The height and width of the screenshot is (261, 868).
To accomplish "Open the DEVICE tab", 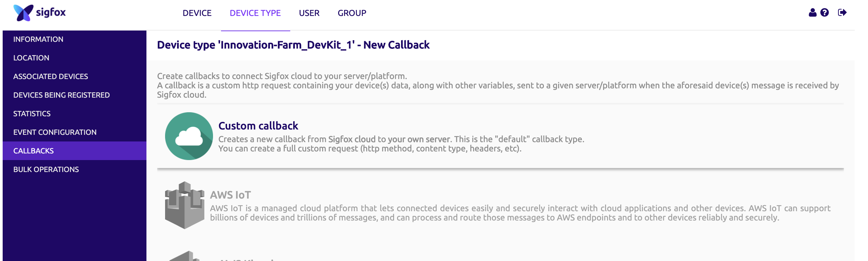I will click(x=197, y=13).
